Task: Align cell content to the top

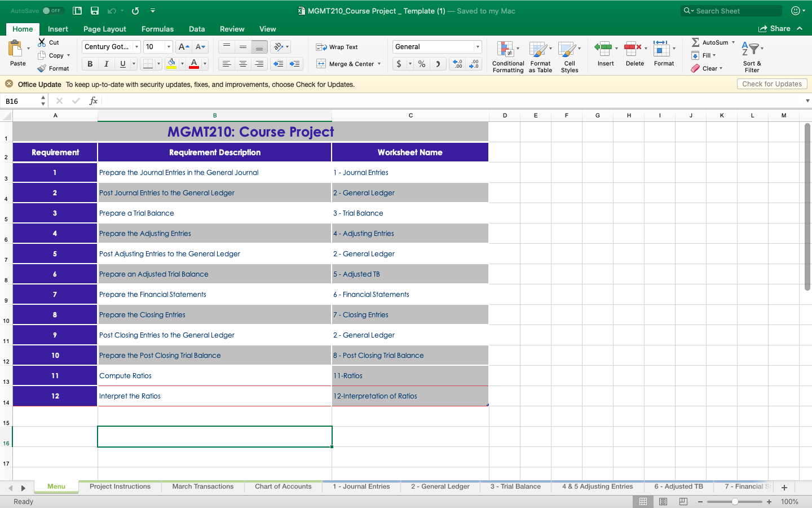Action: [x=227, y=47]
